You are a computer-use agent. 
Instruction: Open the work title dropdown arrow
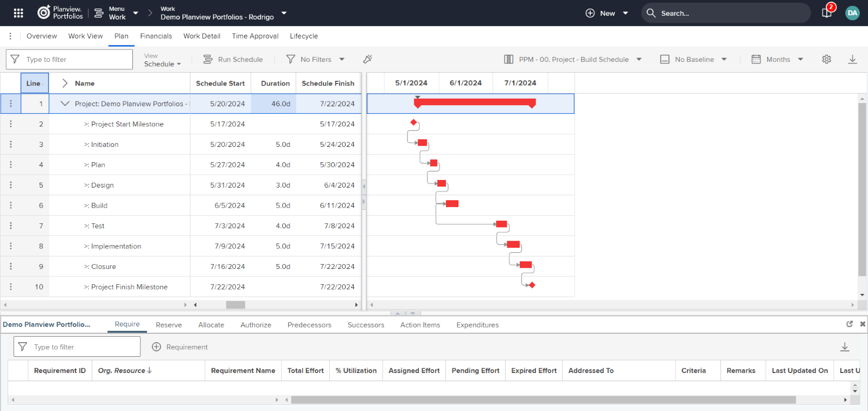[x=284, y=13]
